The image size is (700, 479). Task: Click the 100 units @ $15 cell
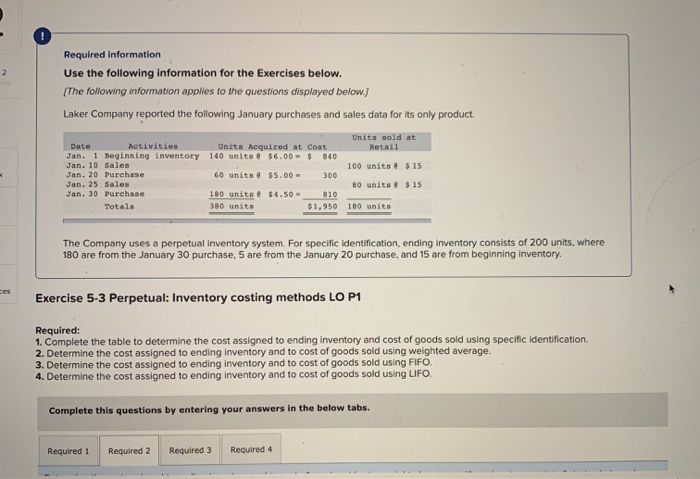[x=384, y=166]
